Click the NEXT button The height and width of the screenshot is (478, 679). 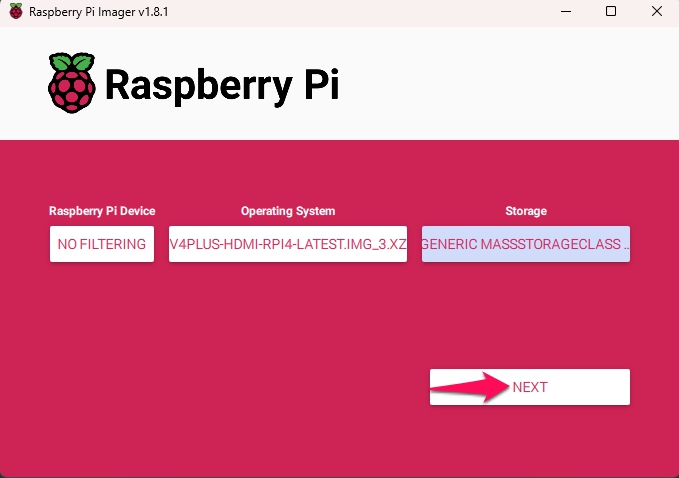coord(530,387)
